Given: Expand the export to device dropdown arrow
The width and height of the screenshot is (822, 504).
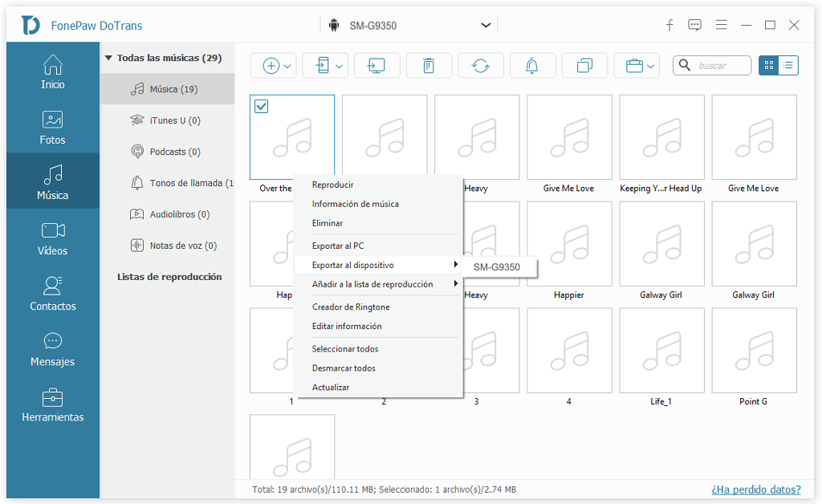Looking at the screenshot, I should tap(340, 67).
